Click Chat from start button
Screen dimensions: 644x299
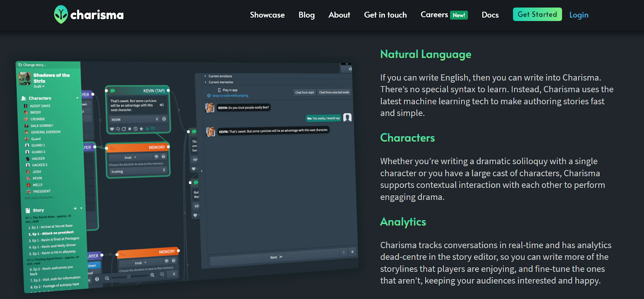click(x=304, y=92)
